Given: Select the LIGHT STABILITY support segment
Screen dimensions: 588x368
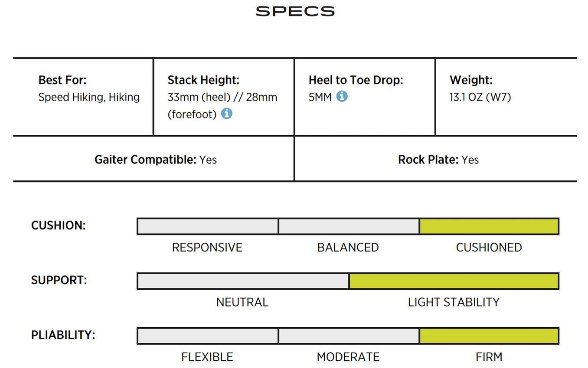Looking at the screenshot, I should click(x=454, y=281).
